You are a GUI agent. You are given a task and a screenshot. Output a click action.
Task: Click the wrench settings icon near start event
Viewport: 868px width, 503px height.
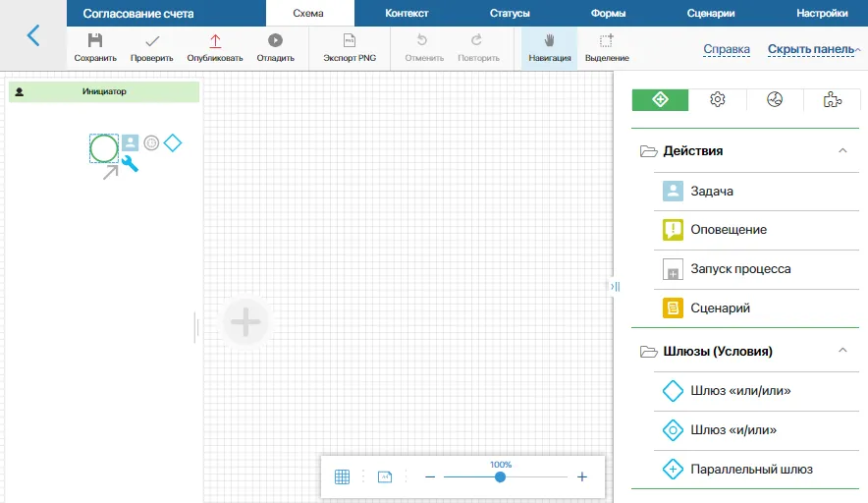(x=130, y=164)
